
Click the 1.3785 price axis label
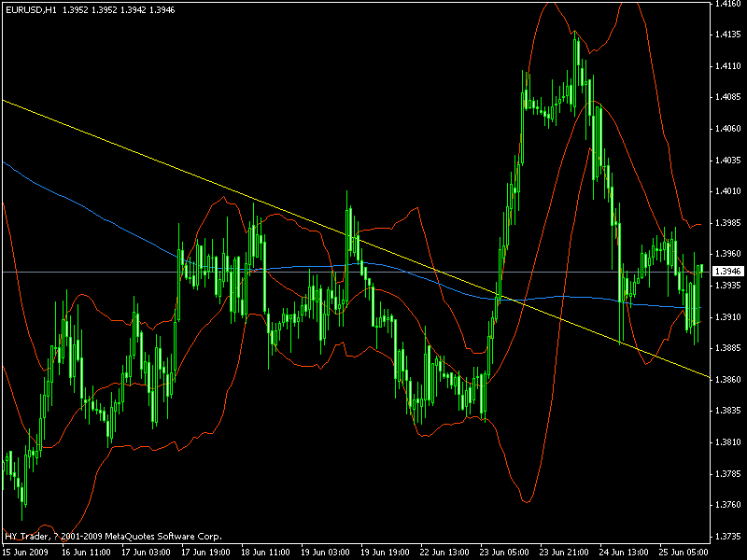(728, 474)
